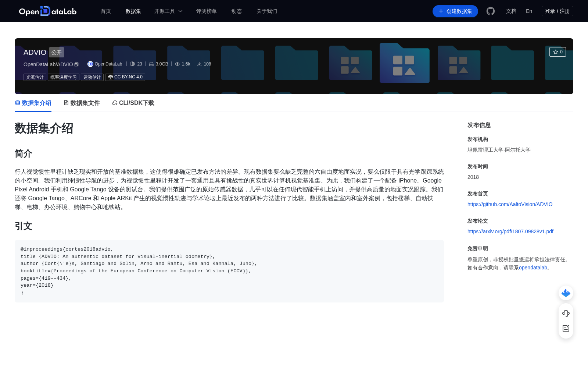588x368 pixels.
Task: Click the 登录 / 注册 button
Action: (557, 11)
